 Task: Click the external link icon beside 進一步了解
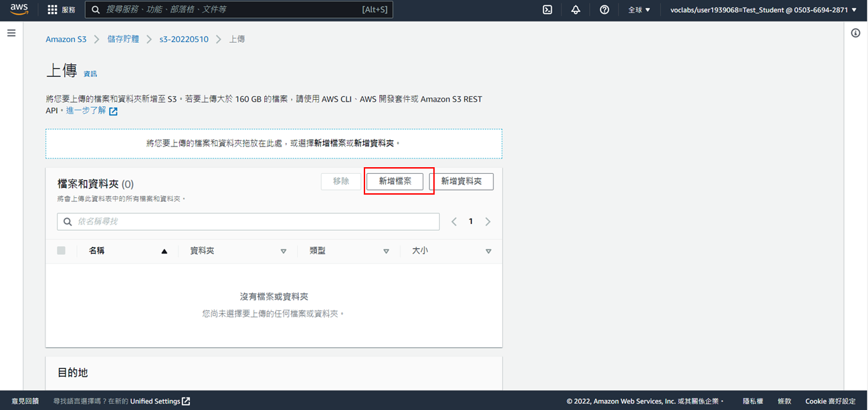tap(113, 111)
